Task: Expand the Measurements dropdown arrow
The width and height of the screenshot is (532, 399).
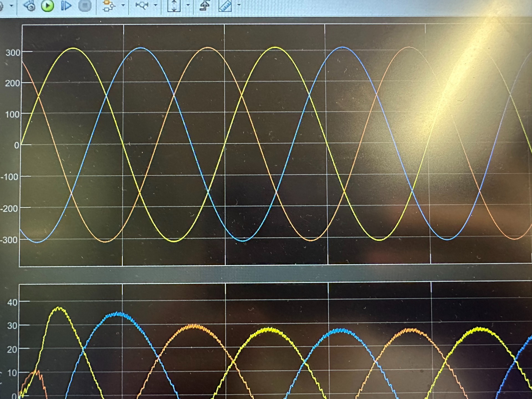Action: coord(239,5)
